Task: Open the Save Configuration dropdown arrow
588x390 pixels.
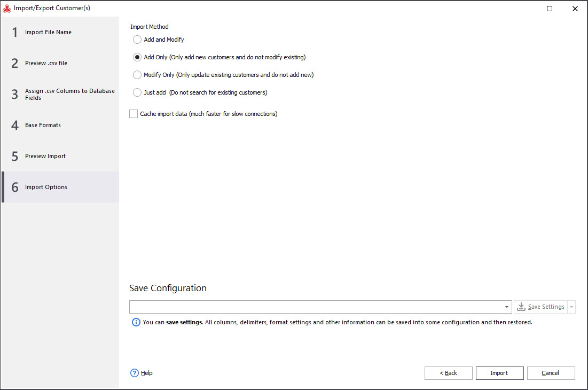Action: click(507, 307)
